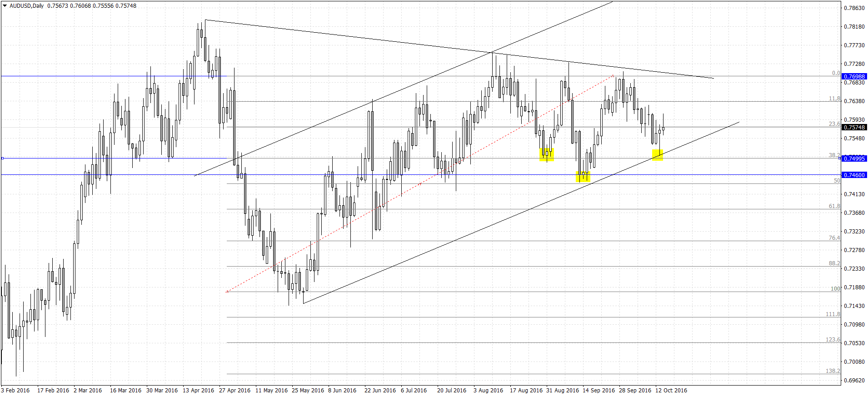Click the 0.73680 price axis label
The image size is (868, 396).
(x=854, y=213)
